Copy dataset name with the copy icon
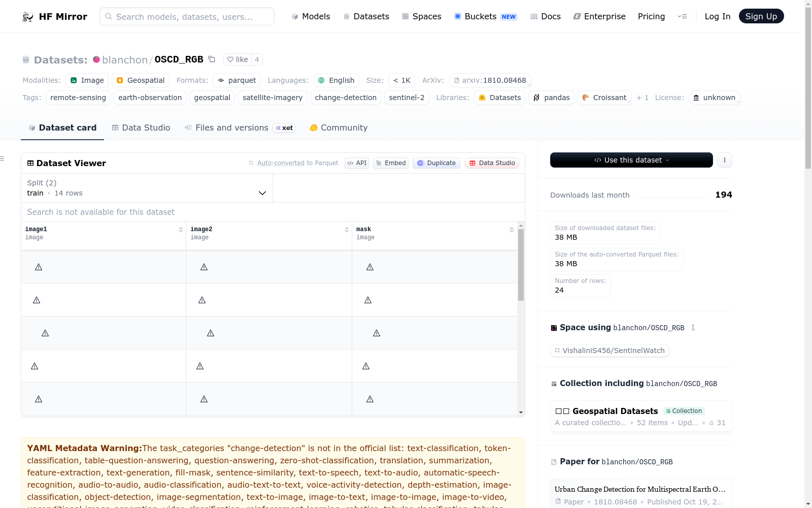Viewport: 812px width, 508px height. (212, 59)
